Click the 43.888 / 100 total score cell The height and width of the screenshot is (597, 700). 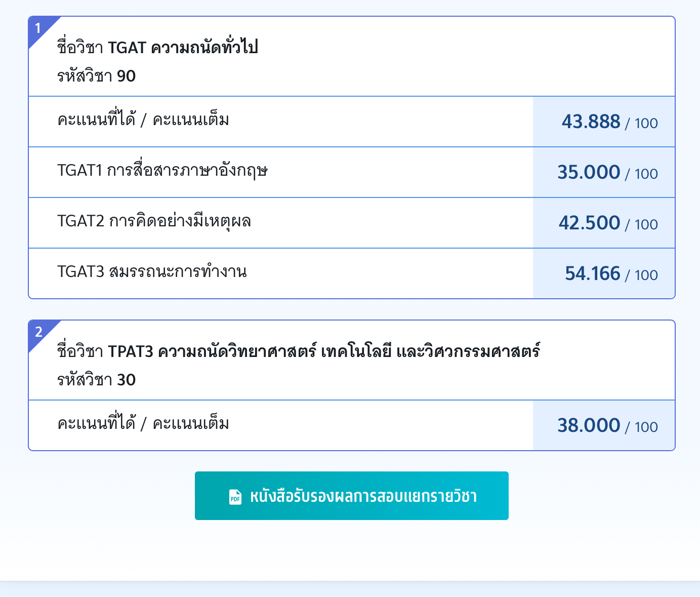point(604,122)
